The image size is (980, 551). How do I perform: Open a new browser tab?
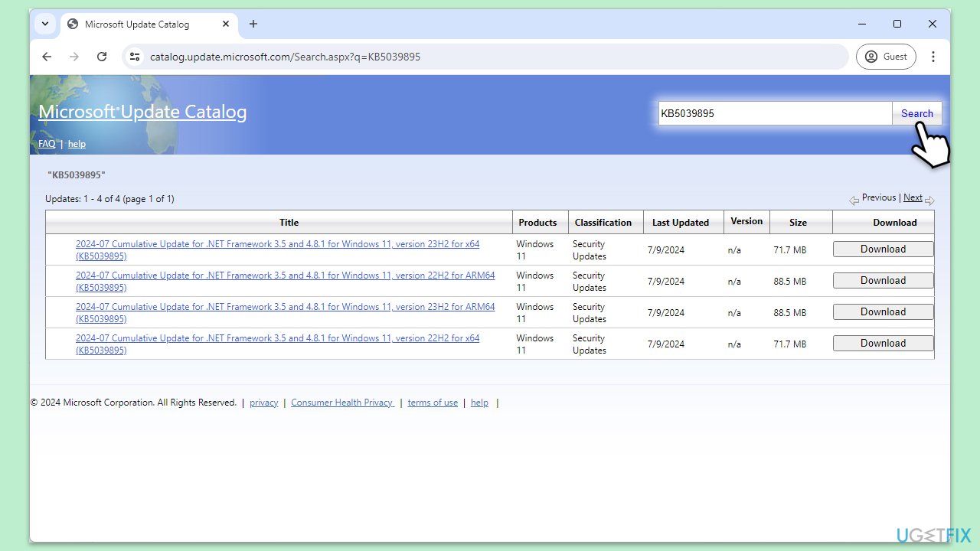[253, 24]
